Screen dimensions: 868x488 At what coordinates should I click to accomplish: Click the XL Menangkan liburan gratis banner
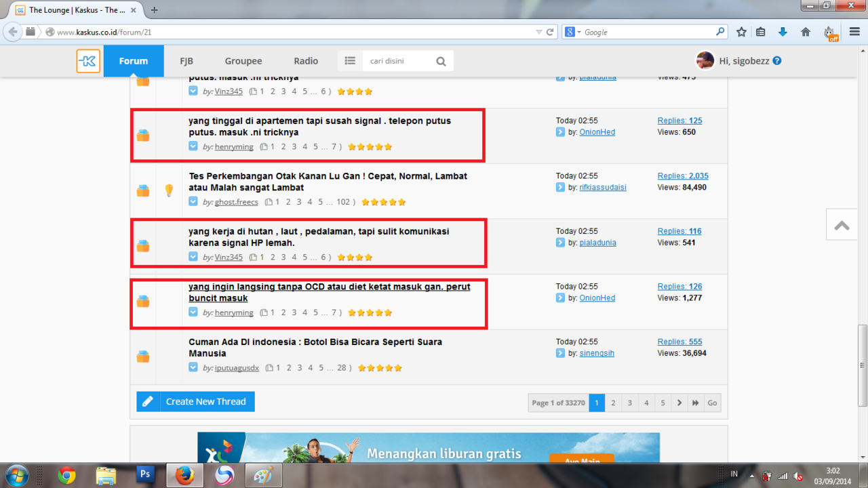coord(429,447)
